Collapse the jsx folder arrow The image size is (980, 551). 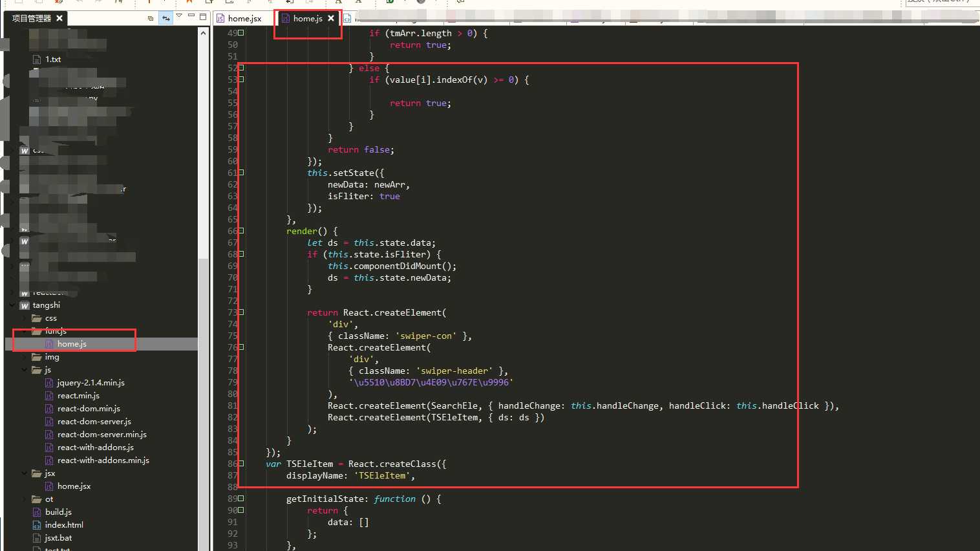[25, 473]
